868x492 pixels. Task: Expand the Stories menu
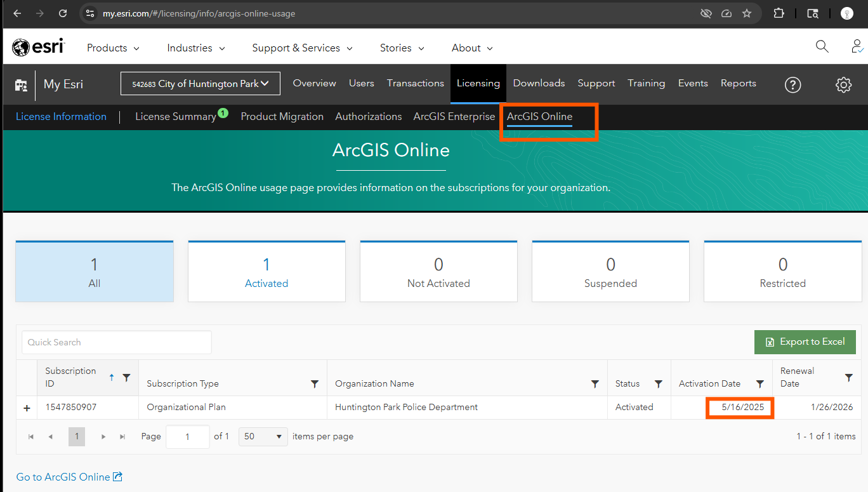click(x=402, y=48)
